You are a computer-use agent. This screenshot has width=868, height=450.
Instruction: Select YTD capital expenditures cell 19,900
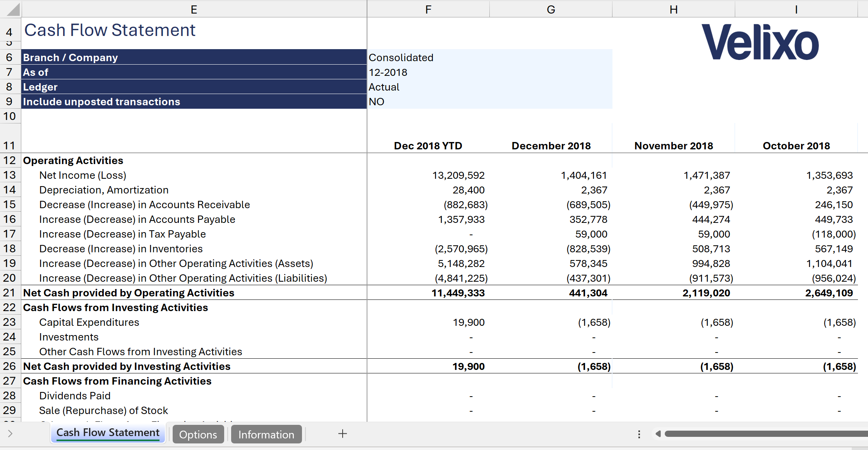[x=428, y=322]
